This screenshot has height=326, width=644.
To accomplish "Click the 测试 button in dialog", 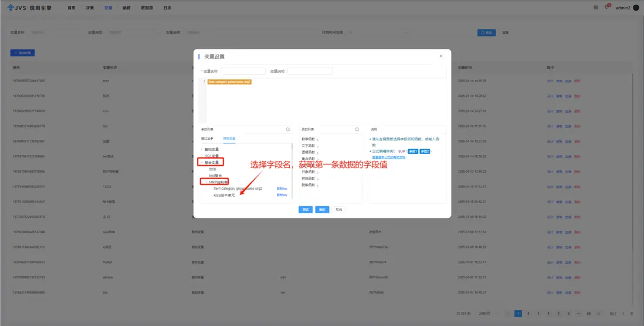I will [306, 210].
